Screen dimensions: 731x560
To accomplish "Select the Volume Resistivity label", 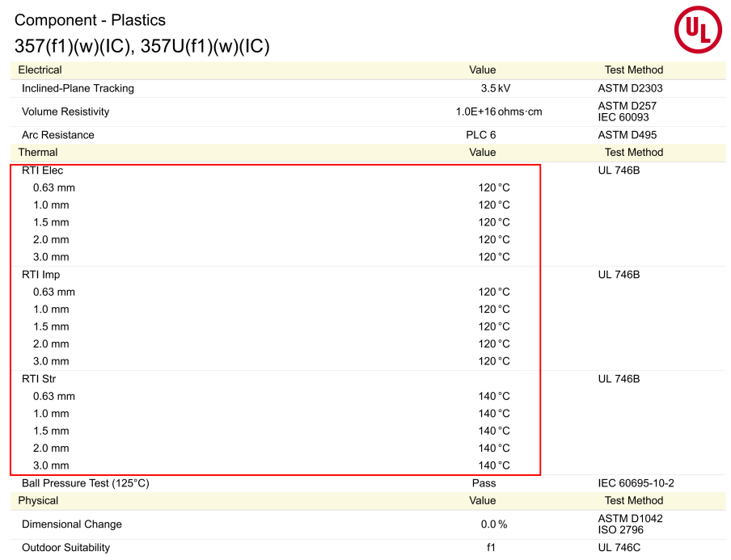I will 65,112.
